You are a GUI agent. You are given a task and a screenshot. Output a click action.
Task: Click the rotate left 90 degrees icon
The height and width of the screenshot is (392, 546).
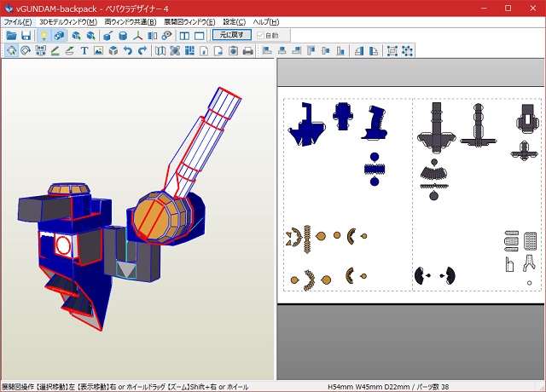click(358, 51)
